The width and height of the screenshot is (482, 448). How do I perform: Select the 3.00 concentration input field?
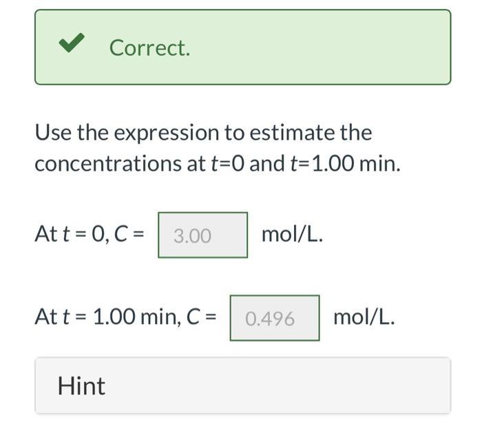(202, 235)
